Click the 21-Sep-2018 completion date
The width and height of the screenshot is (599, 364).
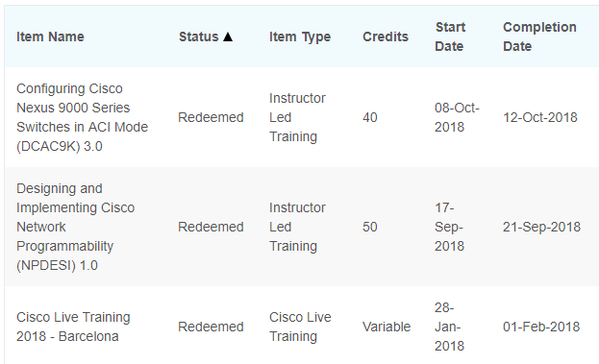point(541,227)
